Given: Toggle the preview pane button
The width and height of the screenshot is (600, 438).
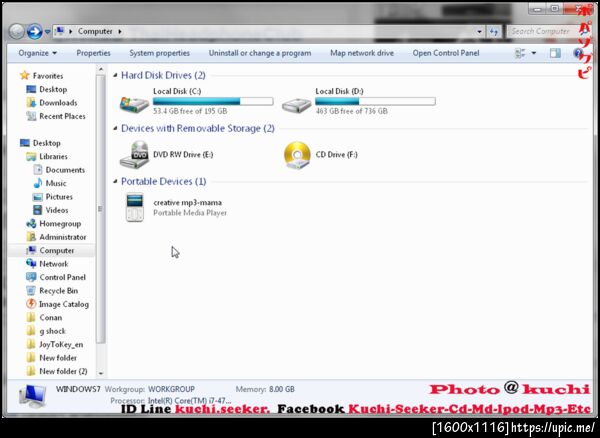Looking at the screenshot, I should pyautogui.click(x=555, y=53).
